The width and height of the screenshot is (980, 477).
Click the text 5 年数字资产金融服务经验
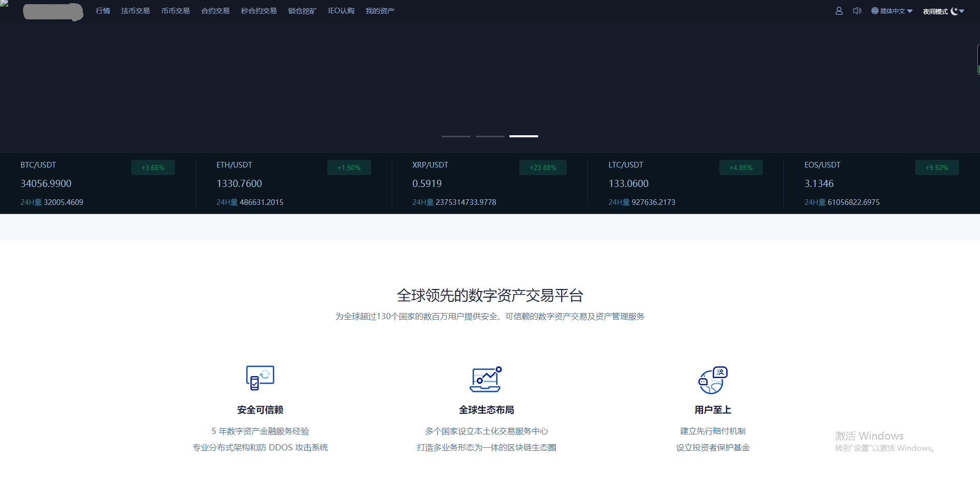260,431
